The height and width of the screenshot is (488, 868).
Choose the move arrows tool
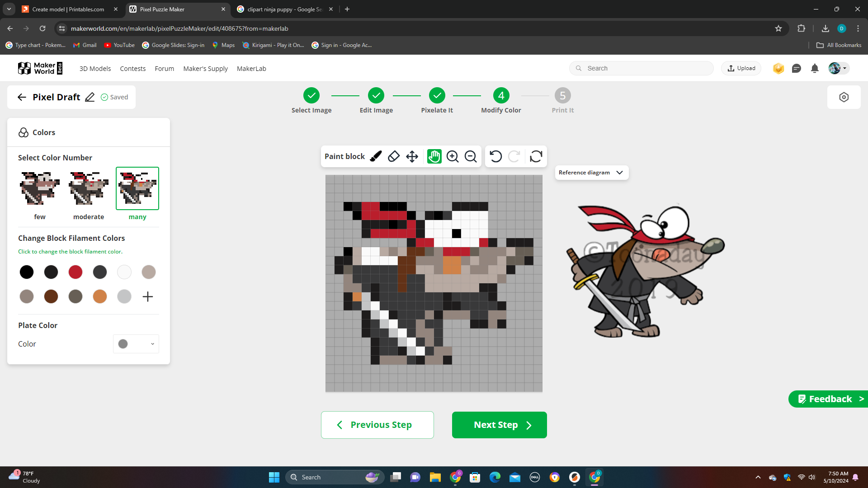[x=412, y=156]
